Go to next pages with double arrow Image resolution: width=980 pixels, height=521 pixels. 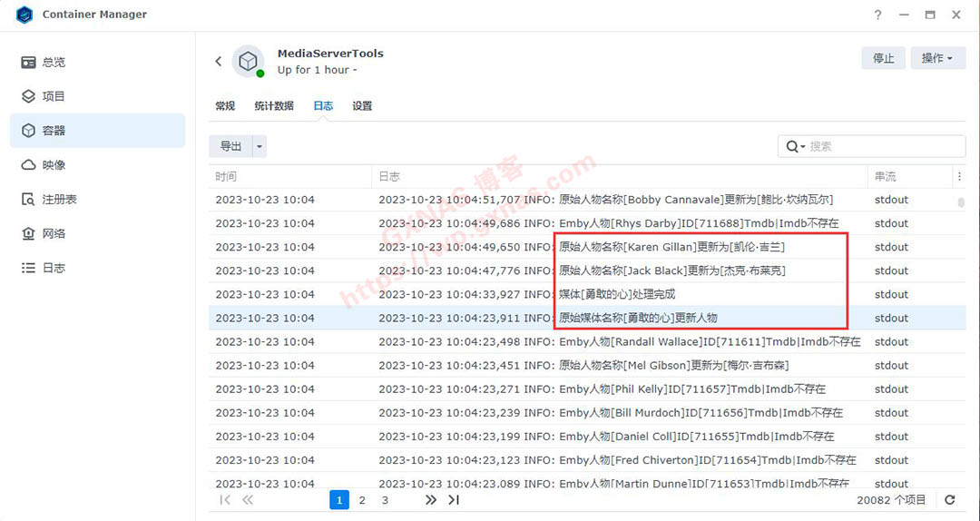431,500
